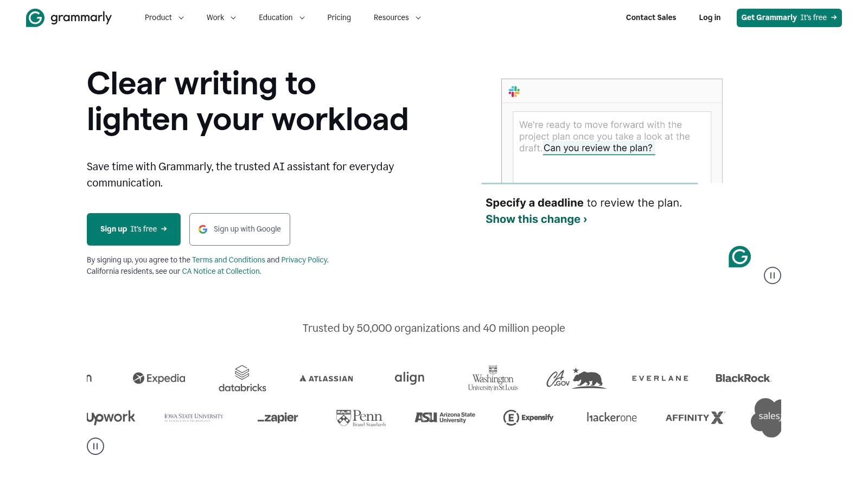The image size is (868, 488).
Task: Expand the Education dropdown menu
Action: (282, 17)
